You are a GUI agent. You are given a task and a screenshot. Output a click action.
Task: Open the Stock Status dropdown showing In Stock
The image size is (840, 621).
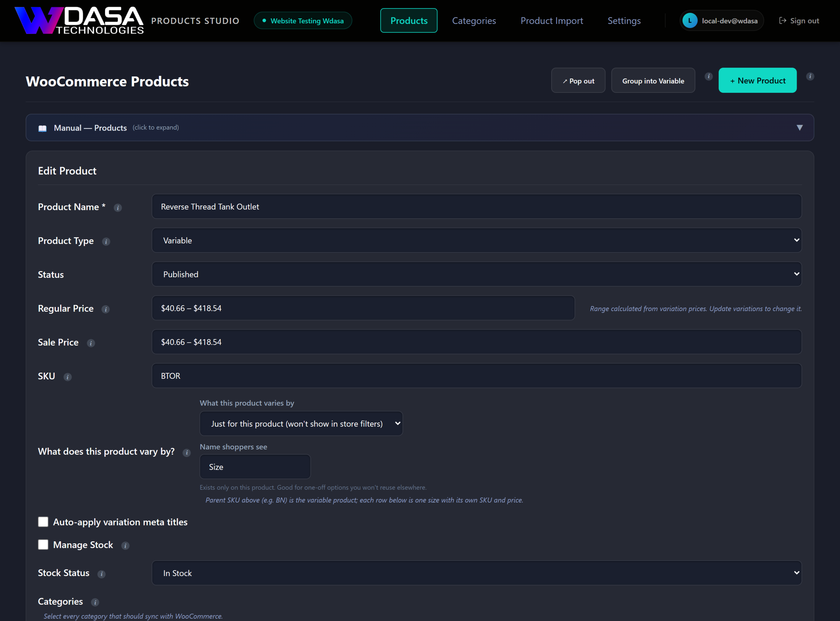(x=476, y=573)
